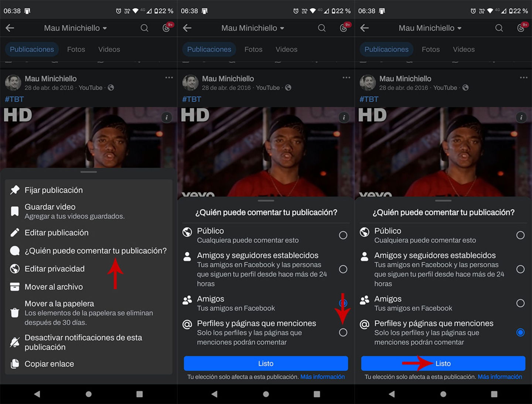The height and width of the screenshot is (404, 532).
Task: Choose Editar privacidad in the post menu
Action: point(89,269)
